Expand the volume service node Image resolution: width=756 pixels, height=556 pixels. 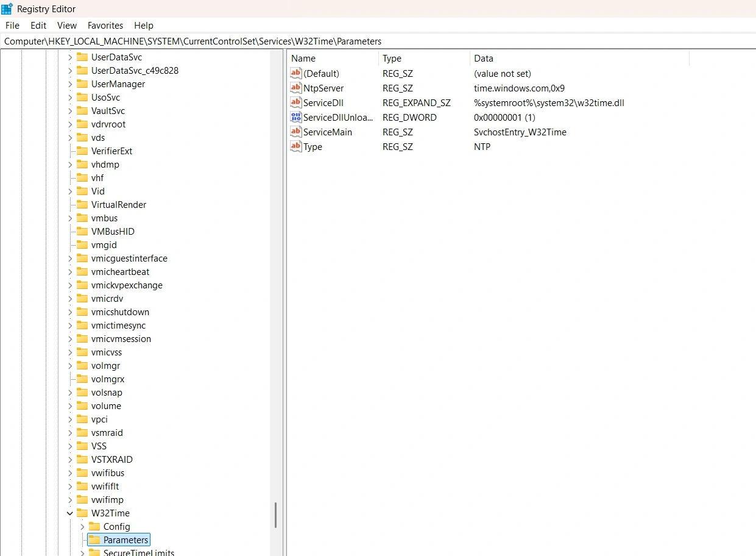point(69,405)
